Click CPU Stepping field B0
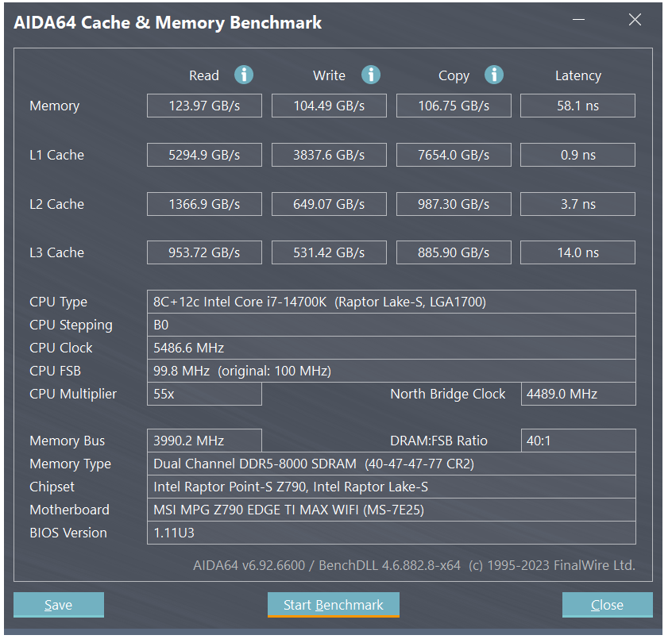Image resolution: width=672 pixels, height=639 pixels. tap(392, 325)
